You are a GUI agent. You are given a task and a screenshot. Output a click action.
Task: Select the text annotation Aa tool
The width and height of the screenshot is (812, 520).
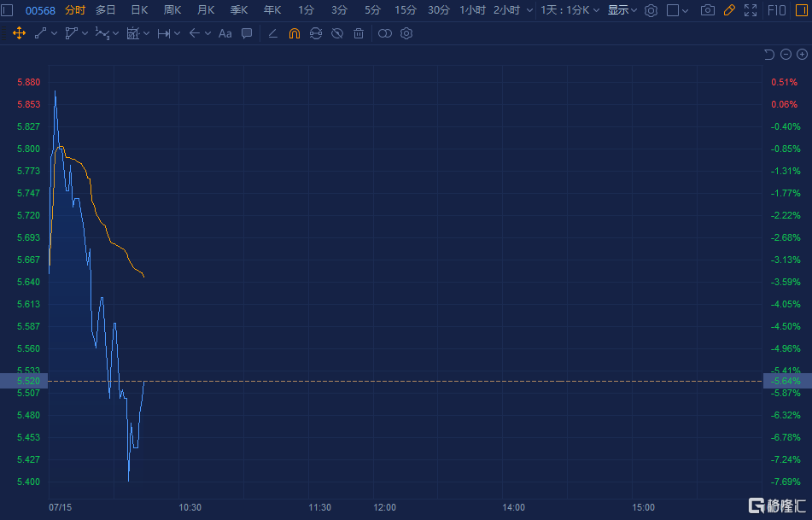(x=225, y=33)
